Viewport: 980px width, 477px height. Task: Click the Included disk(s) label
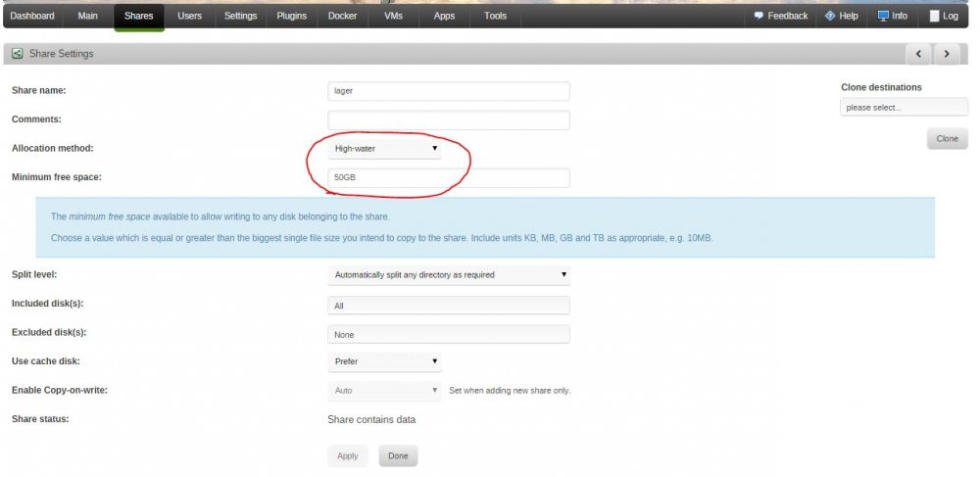tap(47, 304)
